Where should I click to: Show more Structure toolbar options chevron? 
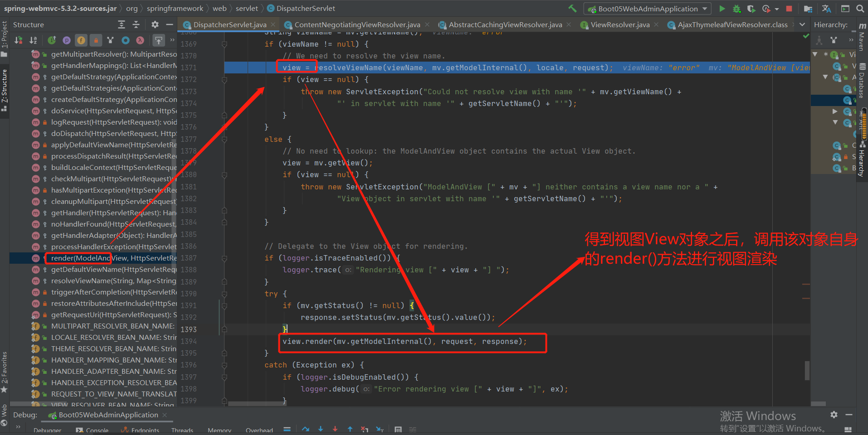point(172,40)
